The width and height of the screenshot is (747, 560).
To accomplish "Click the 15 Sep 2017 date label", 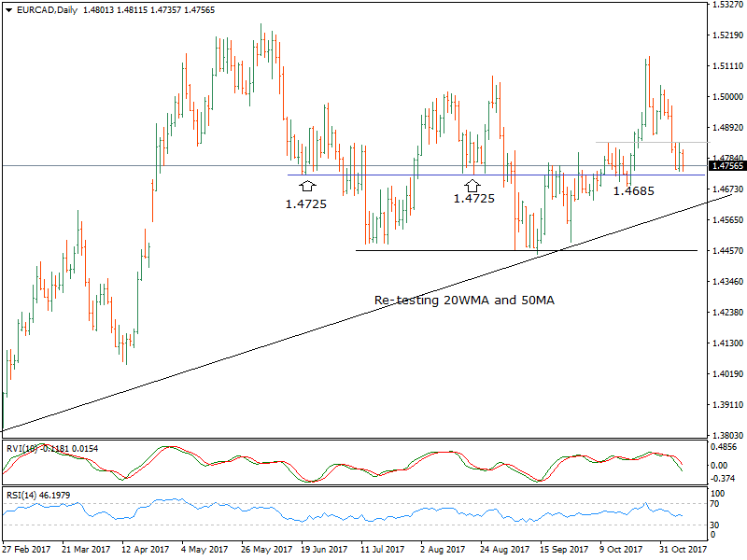I will click(x=565, y=550).
